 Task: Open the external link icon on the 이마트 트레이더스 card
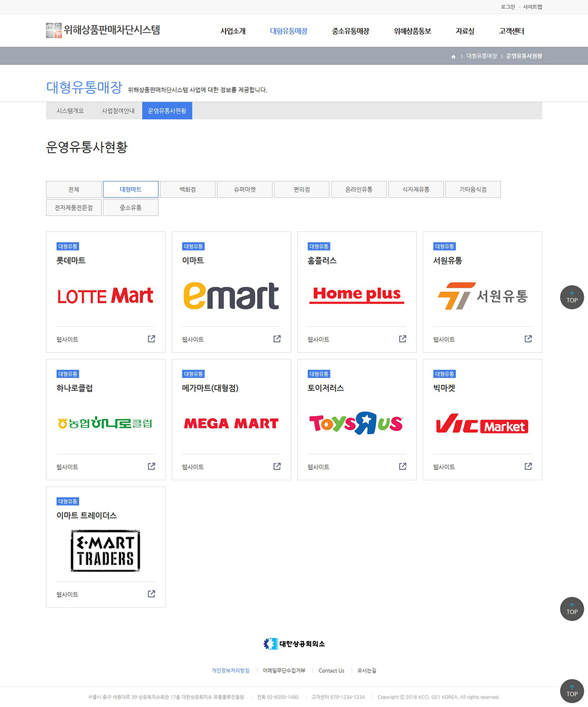(x=151, y=594)
